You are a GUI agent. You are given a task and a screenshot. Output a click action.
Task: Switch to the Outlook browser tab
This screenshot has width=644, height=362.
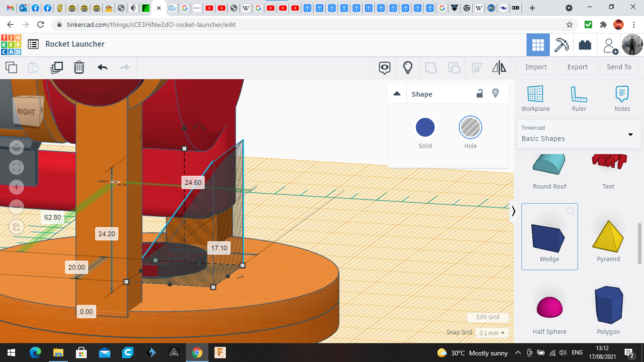23,8
